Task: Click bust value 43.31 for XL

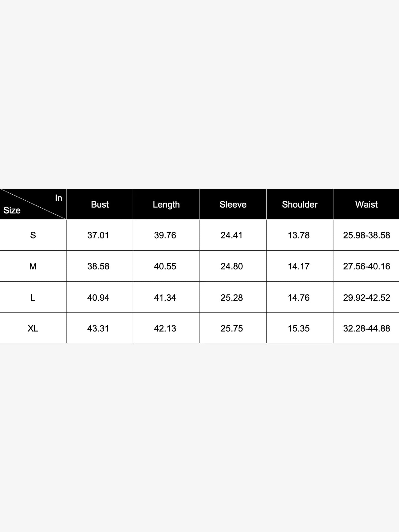Action: (98, 329)
